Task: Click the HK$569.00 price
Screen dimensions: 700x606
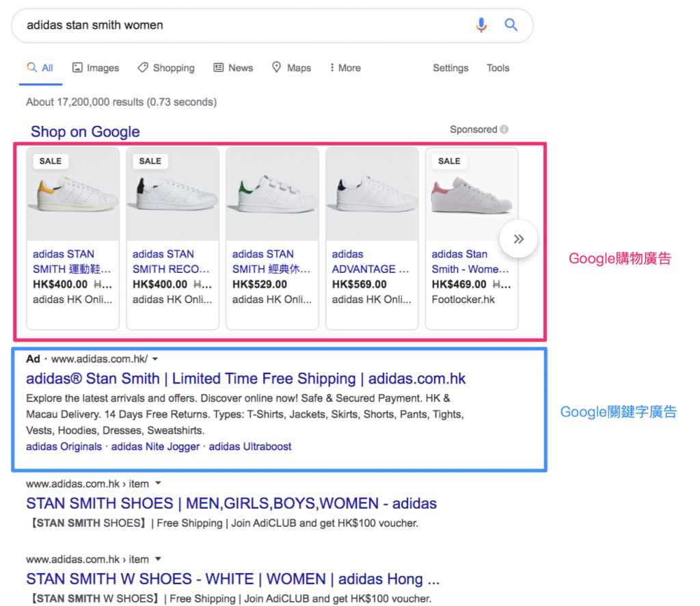Action: pos(360,285)
